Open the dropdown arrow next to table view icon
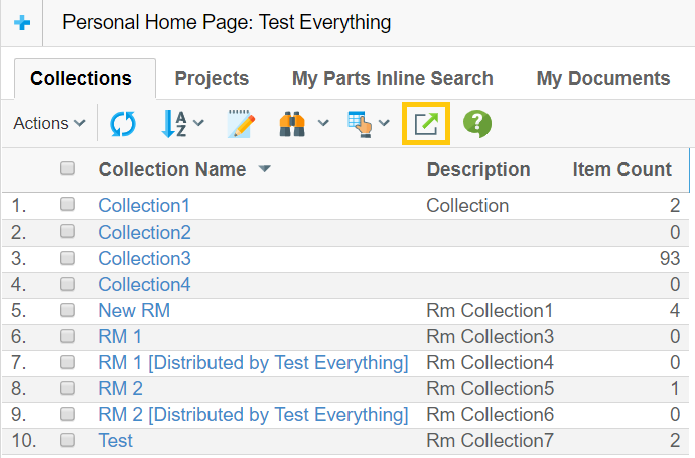 [x=386, y=124]
